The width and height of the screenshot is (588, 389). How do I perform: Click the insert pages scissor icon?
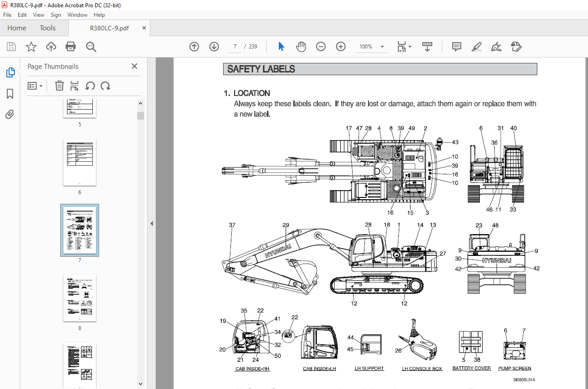coord(75,86)
